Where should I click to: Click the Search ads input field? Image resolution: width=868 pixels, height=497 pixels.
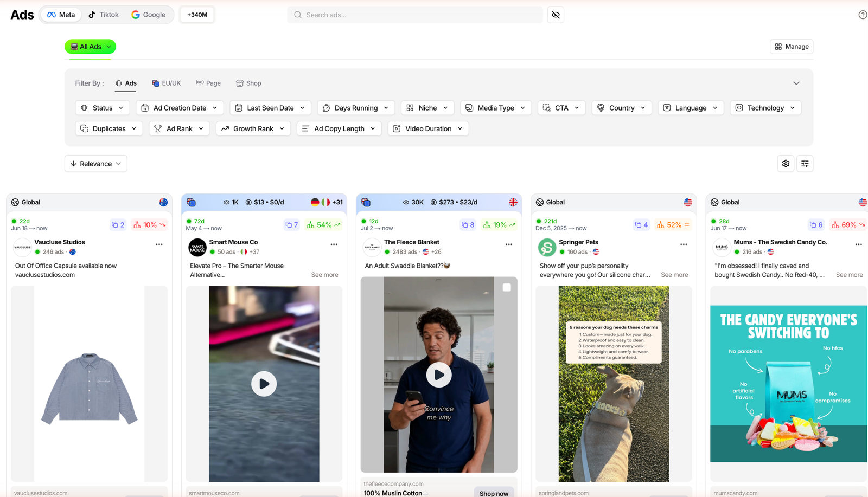pos(415,15)
